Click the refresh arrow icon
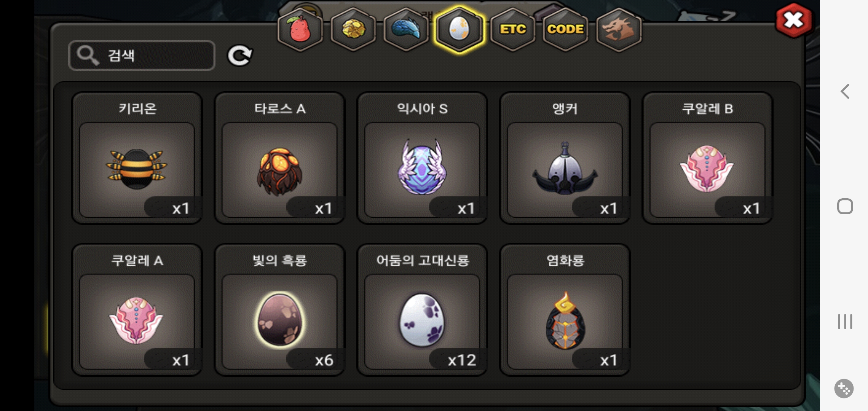 pyautogui.click(x=239, y=56)
